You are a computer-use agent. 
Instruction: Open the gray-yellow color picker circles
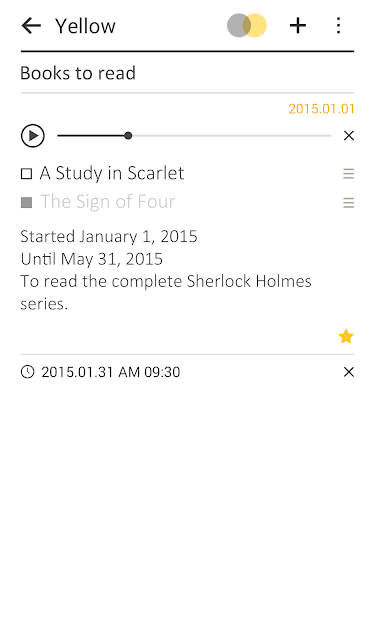(x=246, y=25)
